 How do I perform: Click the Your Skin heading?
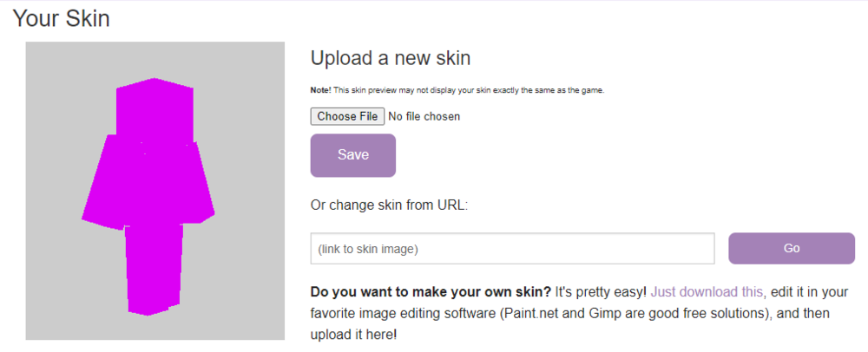[62, 18]
